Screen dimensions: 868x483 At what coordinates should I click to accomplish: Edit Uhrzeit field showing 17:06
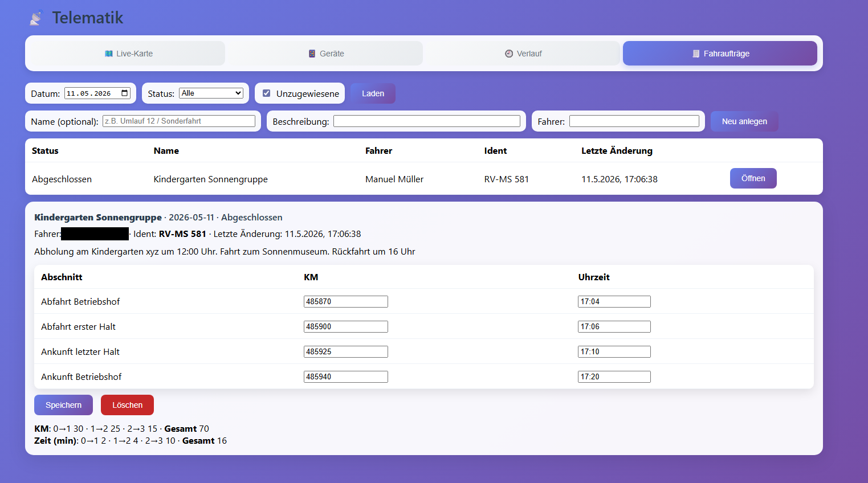pyautogui.click(x=614, y=326)
